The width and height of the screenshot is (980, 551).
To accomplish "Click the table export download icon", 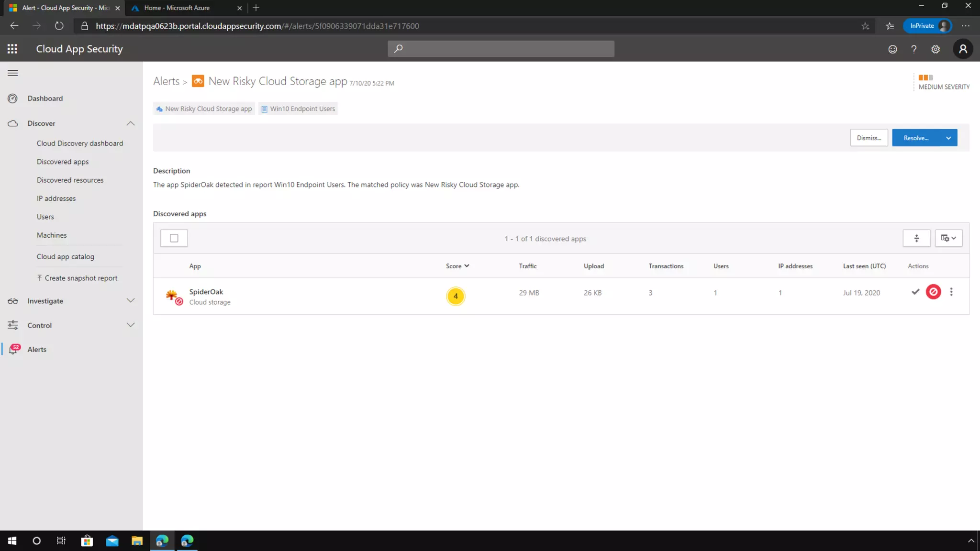I will tap(916, 238).
